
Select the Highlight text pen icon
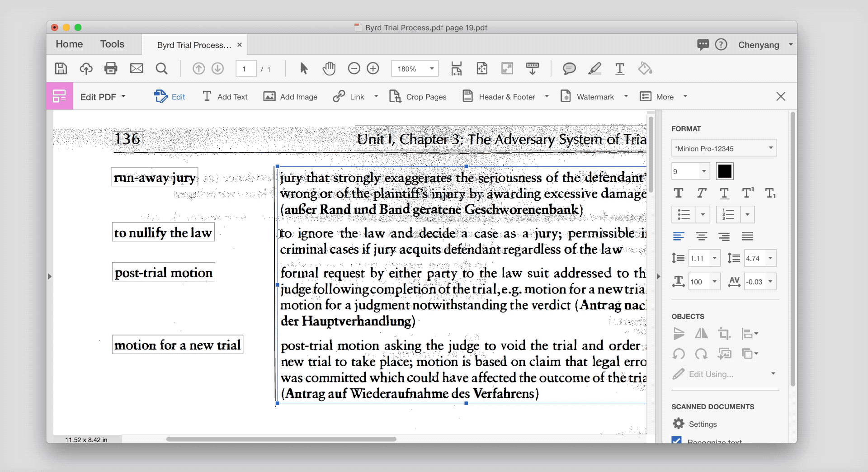point(594,69)
